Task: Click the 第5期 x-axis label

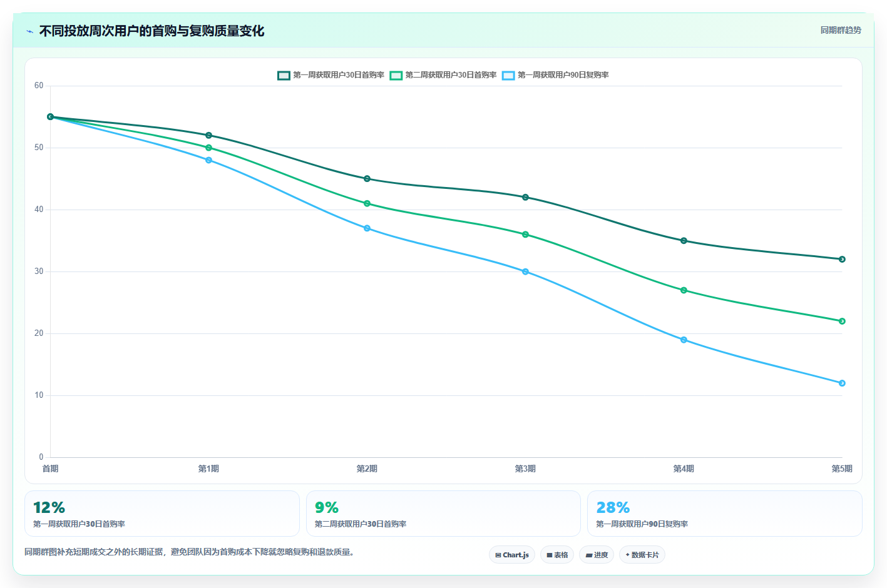Action: 842,469
